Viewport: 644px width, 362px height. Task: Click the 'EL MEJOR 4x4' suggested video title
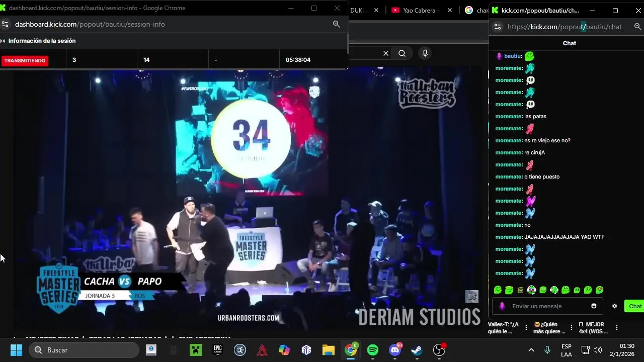tap(594, 328)
